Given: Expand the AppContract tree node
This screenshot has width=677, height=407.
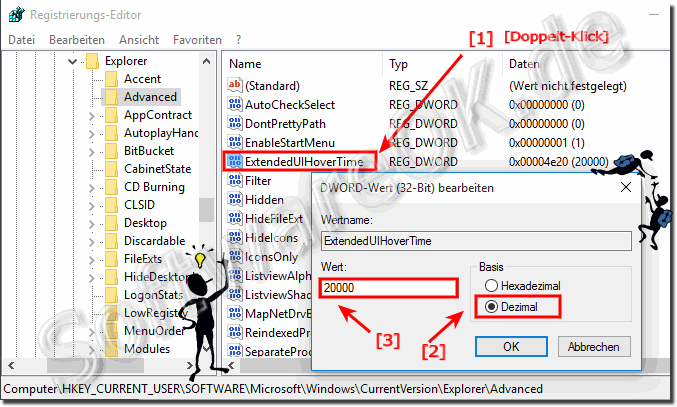Looking at the screenshot, I should pyautogui.click(x=91, y=116).
